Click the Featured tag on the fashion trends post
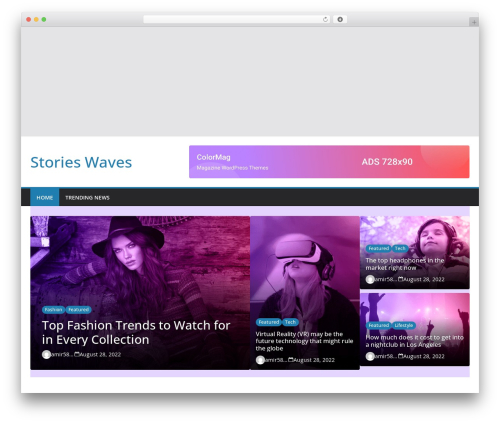Viewport: 500px width, 423px height. [x=78, y=310]
